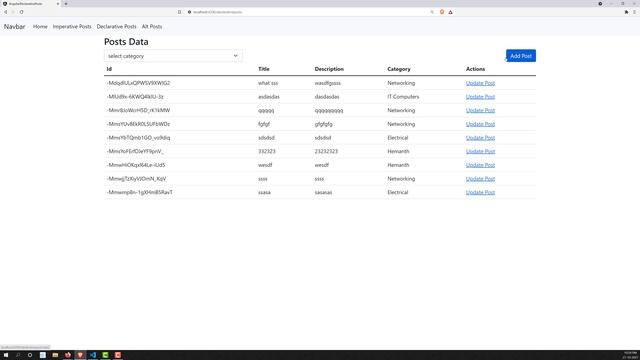The width and height of the screenshot is (640, 360).
Task: Click Update Post for 'ssasa' row
Action: point(480,192)
